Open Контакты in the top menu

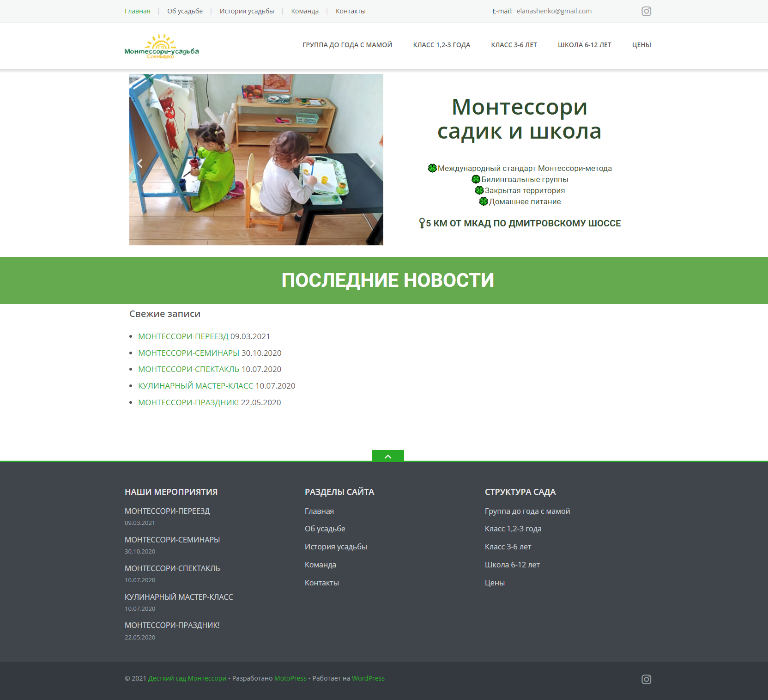pos(351,11)
